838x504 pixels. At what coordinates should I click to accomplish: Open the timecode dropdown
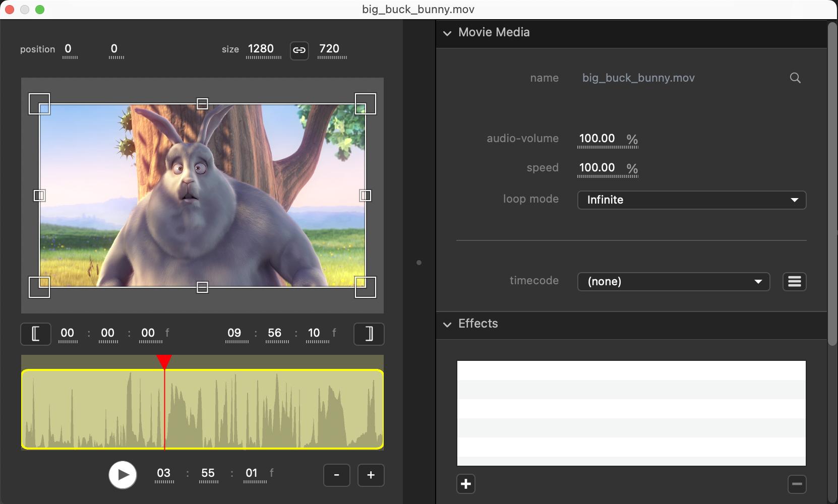click(673, 282)
